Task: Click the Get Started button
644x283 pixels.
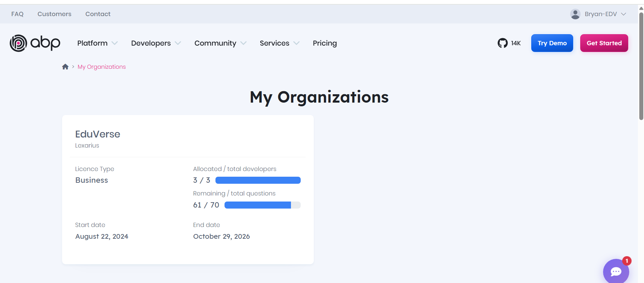Action: click(604, 43)
